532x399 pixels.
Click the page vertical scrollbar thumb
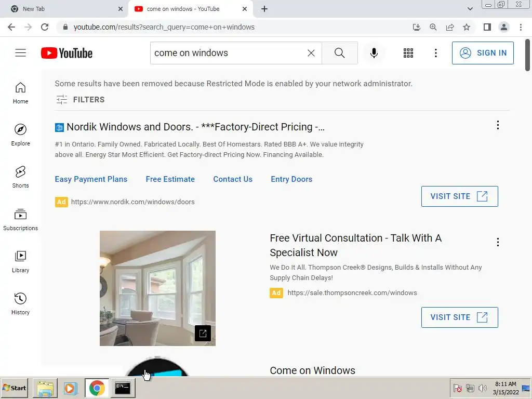[x=527, y=55]
